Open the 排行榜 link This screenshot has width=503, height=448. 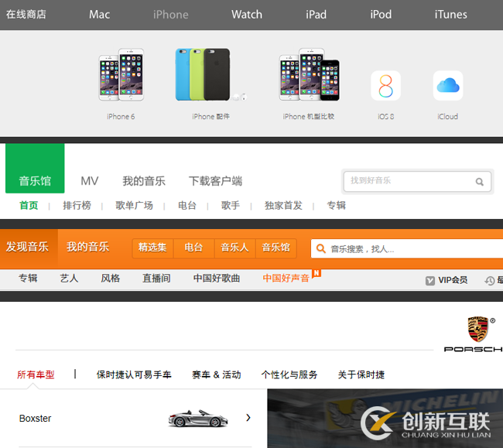coord(77,206)
